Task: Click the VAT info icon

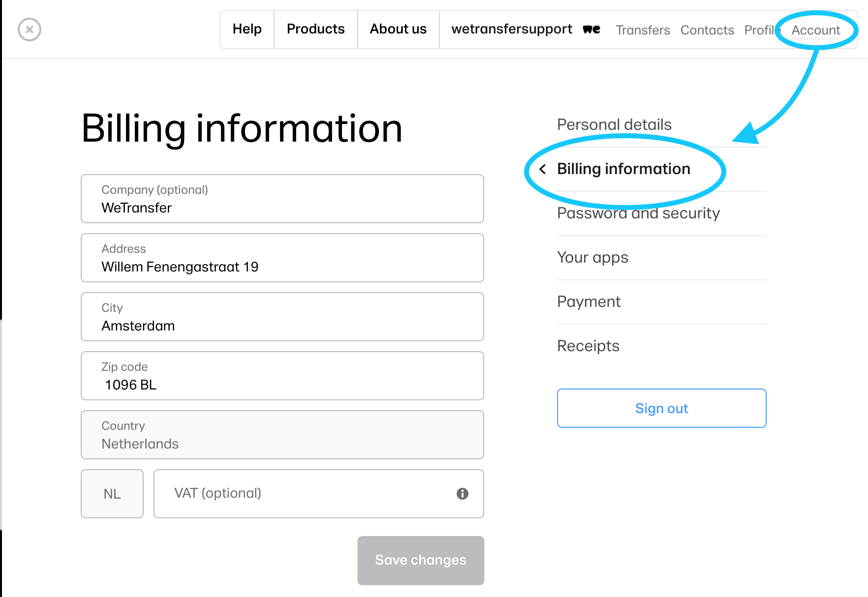Action: [x=462, y=494]
